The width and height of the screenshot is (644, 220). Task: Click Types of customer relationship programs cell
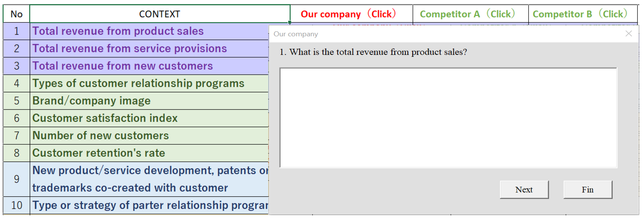(x=138, y=84)
